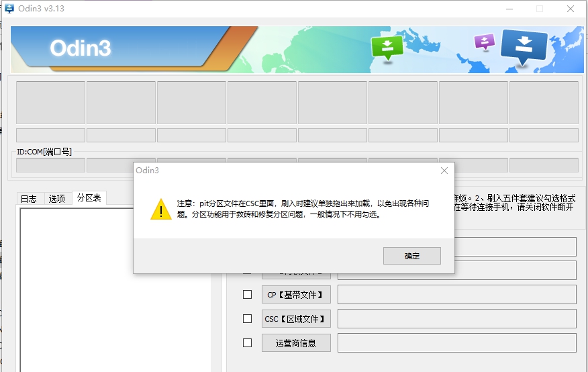This screenshot has height=372, width=588.
Task: Click the CSC file path field
Action: [456, 318]
